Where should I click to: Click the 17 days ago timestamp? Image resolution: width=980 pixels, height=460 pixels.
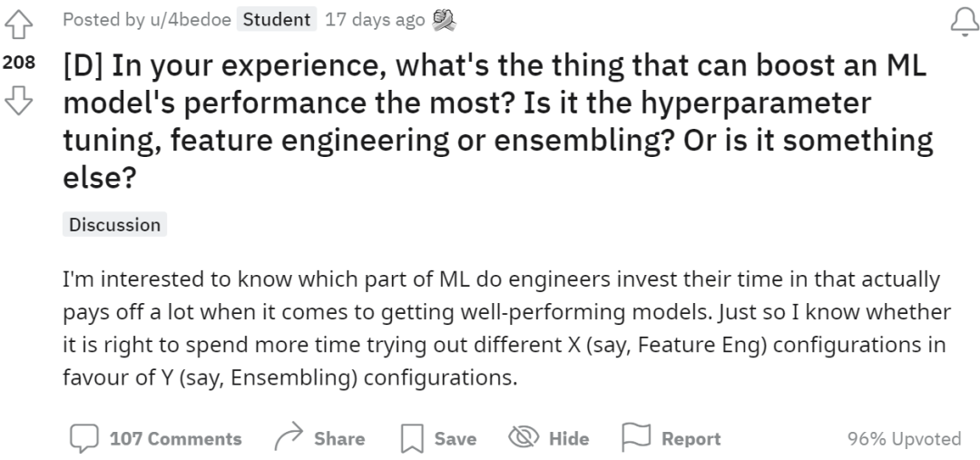[x=375, y=19]
